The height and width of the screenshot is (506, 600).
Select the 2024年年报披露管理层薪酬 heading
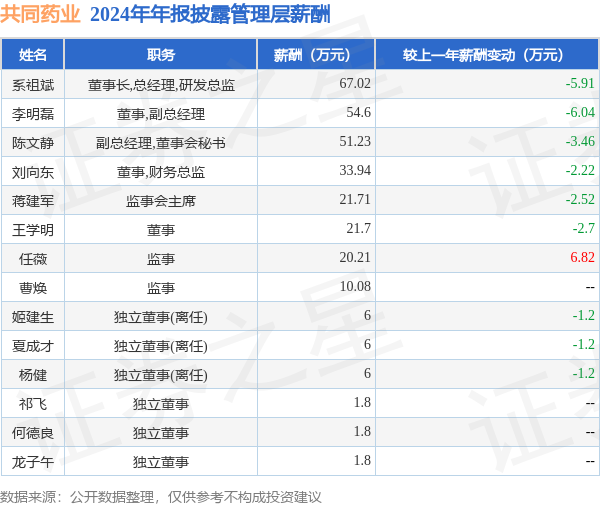[x=210, y=15]
